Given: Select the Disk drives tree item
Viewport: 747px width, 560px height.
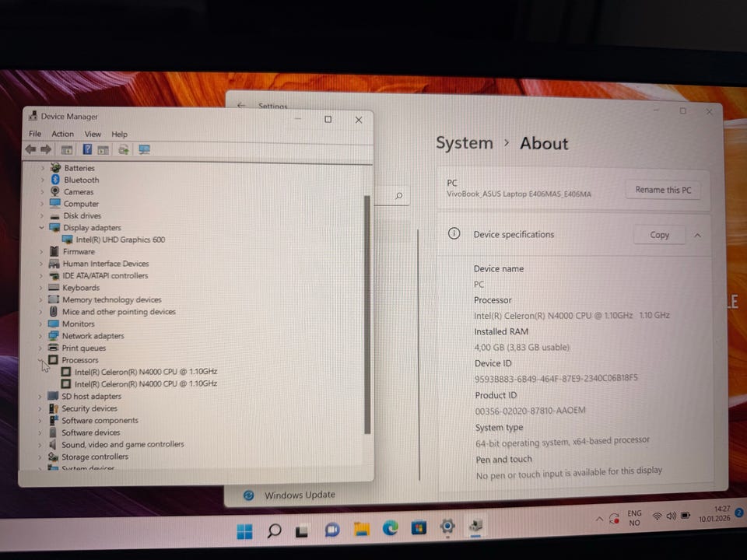Looking at the screenshot, I should [82, 215].
